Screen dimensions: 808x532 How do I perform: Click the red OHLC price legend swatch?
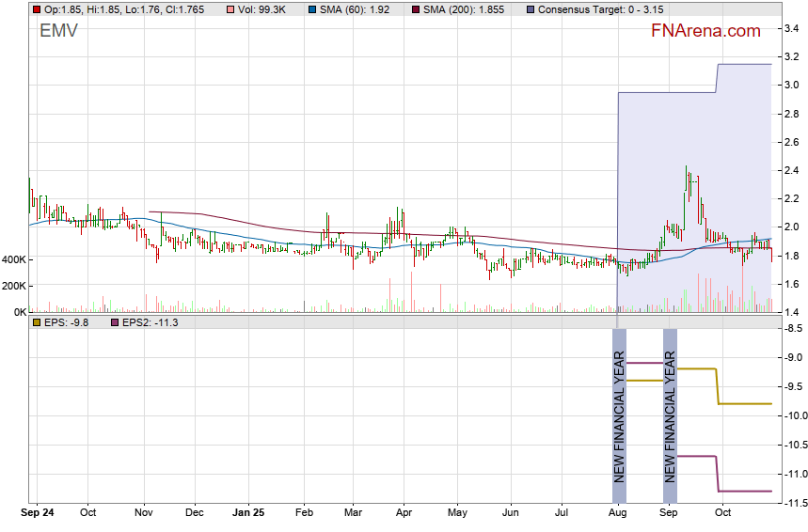point(36,9)
